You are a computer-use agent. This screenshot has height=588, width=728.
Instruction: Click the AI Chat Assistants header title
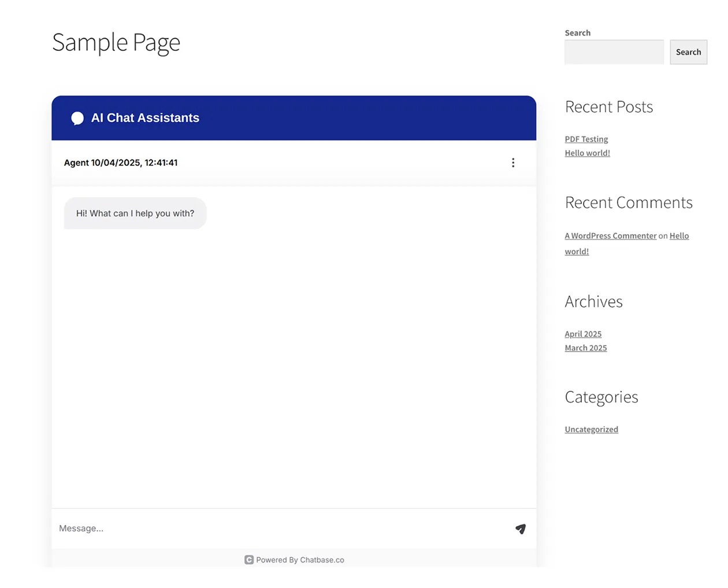145,118
